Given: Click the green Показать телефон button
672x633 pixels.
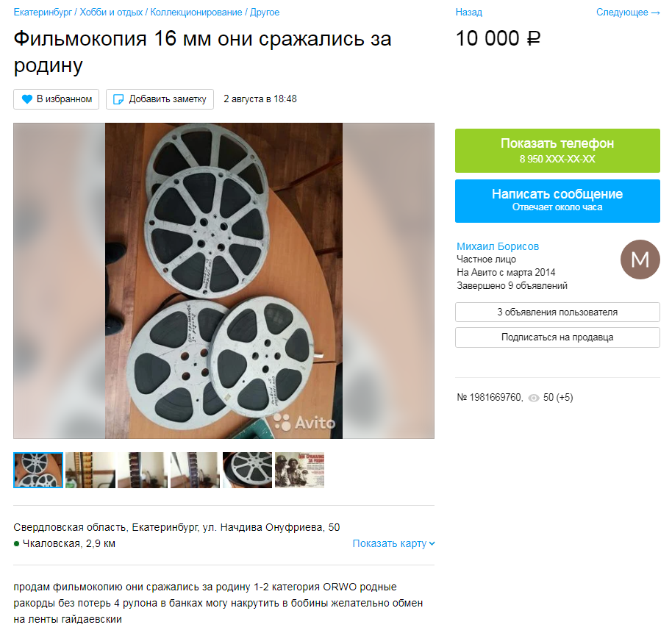Looking at the screenshot, I should click(557, 151).
